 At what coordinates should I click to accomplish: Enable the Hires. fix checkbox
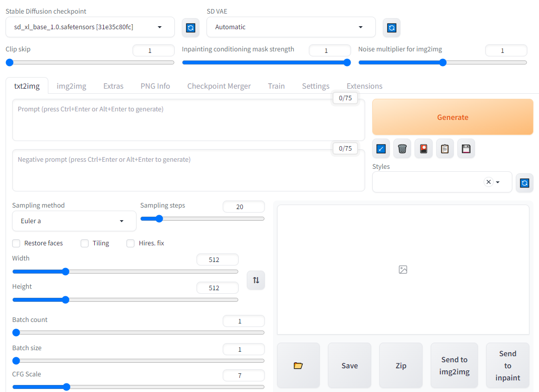point(130,243)
